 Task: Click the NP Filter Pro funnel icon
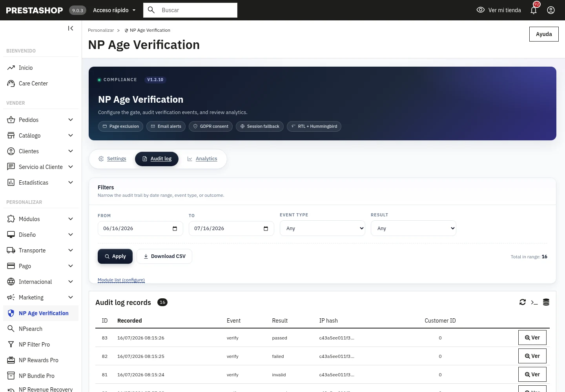click(11, 345)
